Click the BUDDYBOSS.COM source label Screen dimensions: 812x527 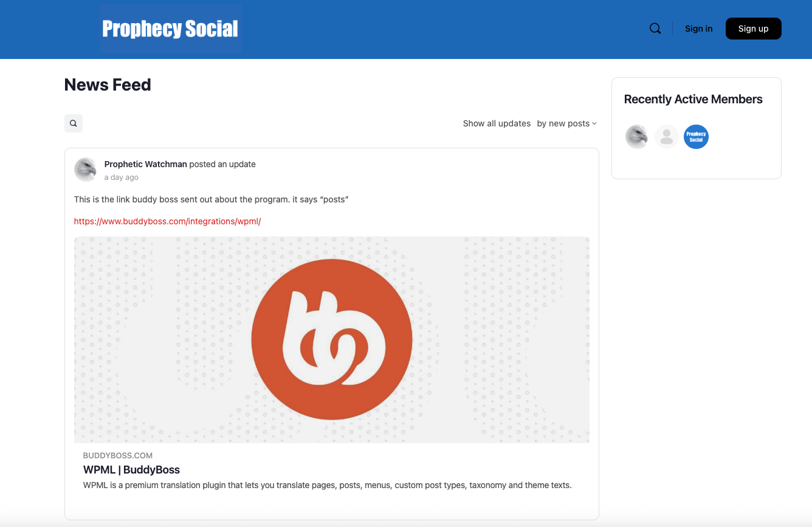[118, 455]
